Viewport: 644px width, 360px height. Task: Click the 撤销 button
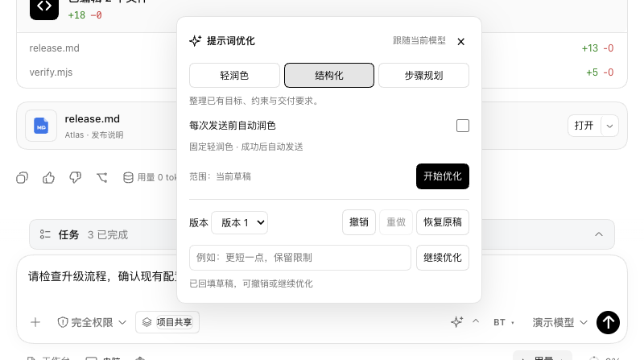(359, 222)
